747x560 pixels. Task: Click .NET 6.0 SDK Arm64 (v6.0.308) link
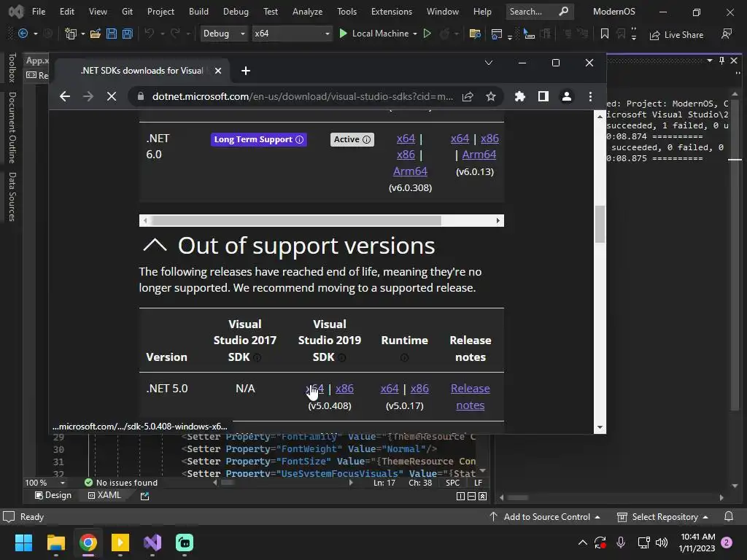(410, 171)
